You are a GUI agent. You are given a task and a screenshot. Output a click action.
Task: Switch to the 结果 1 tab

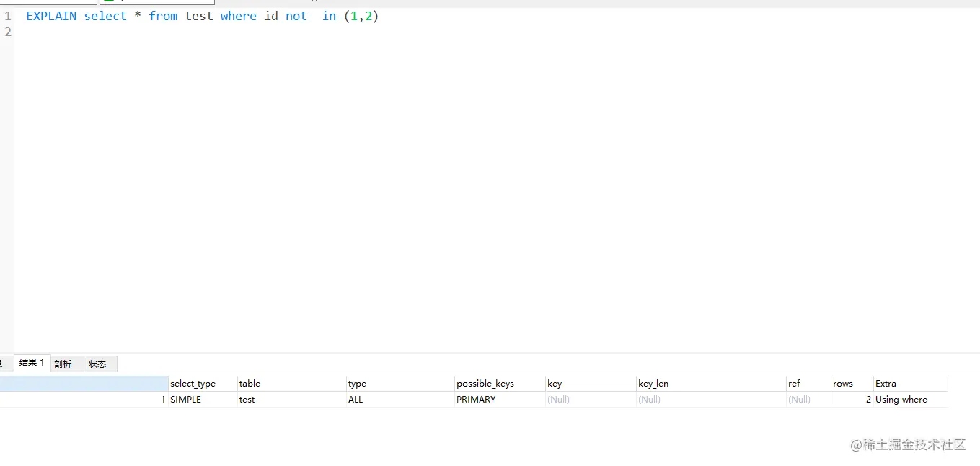click(32, 363)
